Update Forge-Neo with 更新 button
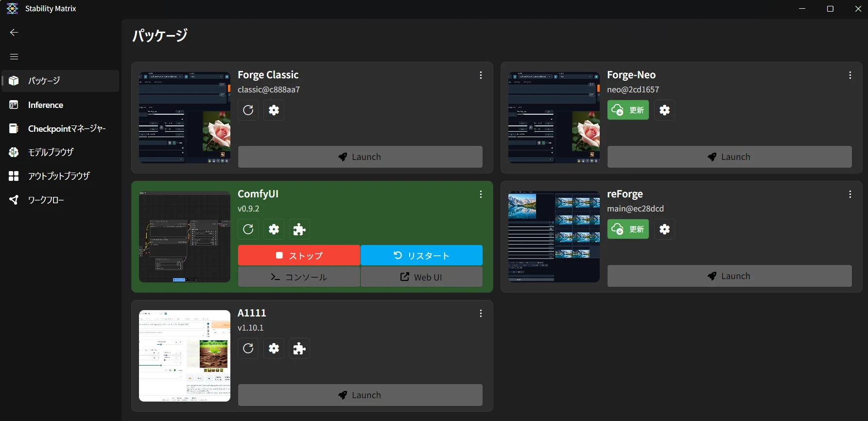This screenshot has width=868, height=421. (x=628, y=110)
